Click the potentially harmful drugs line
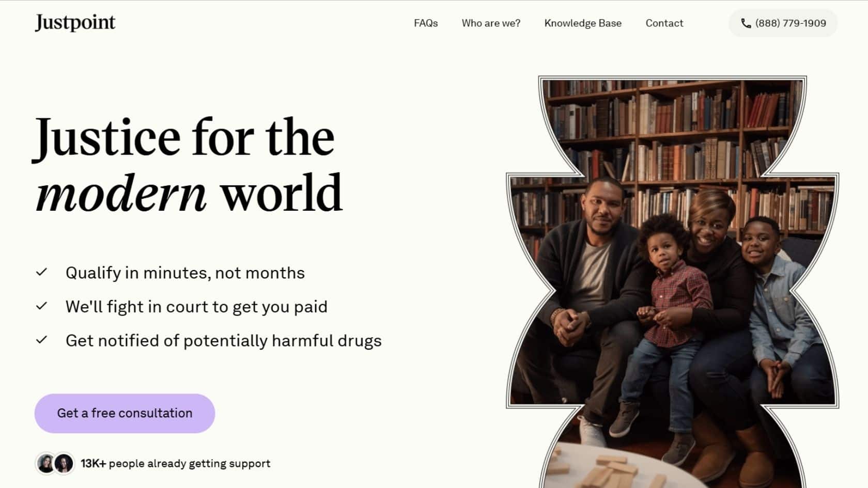The image size is (868, 488). (x=223, y=341)
